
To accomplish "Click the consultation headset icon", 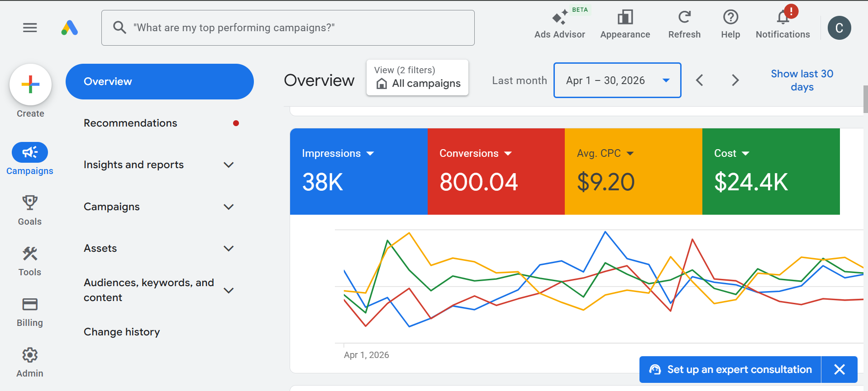I will tap(655, 369).
